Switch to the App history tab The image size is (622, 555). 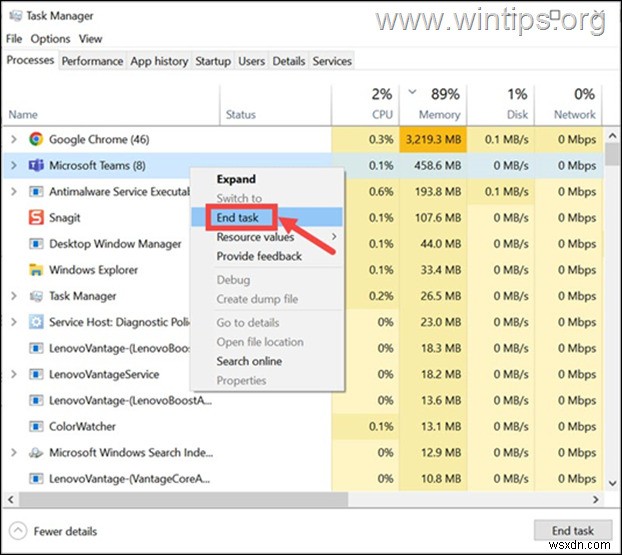point(159,61)
